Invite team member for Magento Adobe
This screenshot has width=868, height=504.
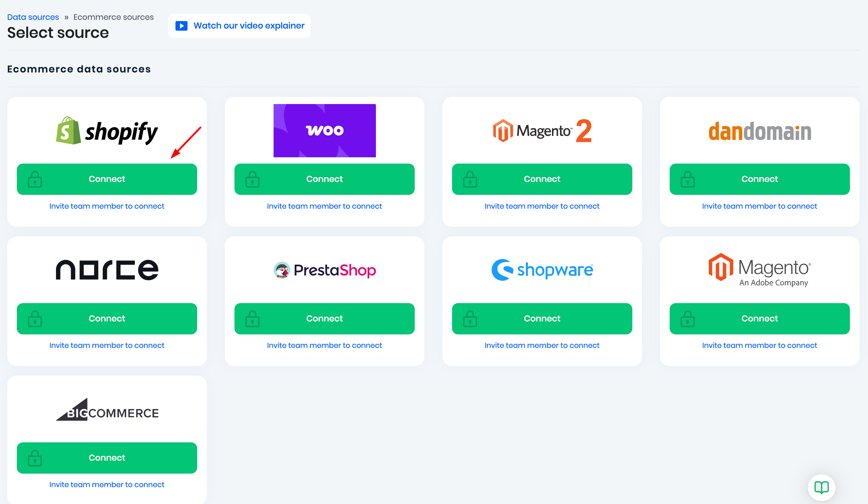[x=759, y=345]
